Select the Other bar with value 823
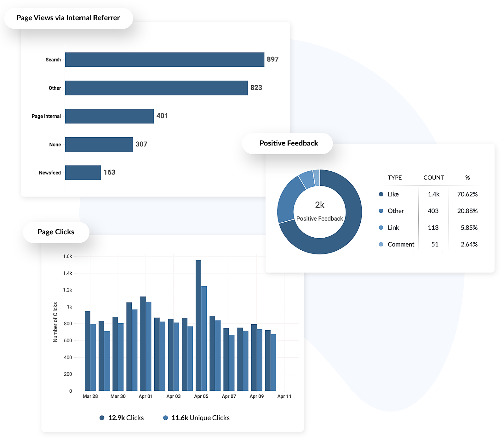This screenshot has height=443, width=504. 156,88
